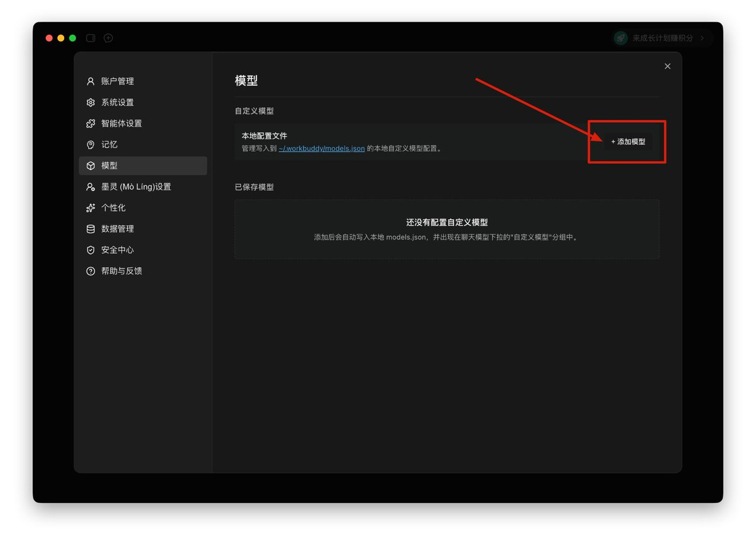Close the settings dialog with the X
The height and width of the screenshot is (547, 756).
(x=668, y=66)
